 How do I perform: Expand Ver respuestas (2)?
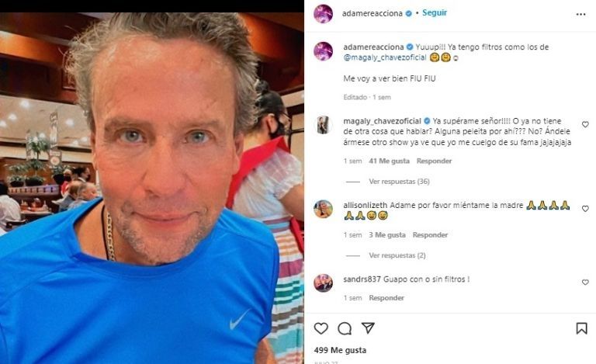pos(397,255)
